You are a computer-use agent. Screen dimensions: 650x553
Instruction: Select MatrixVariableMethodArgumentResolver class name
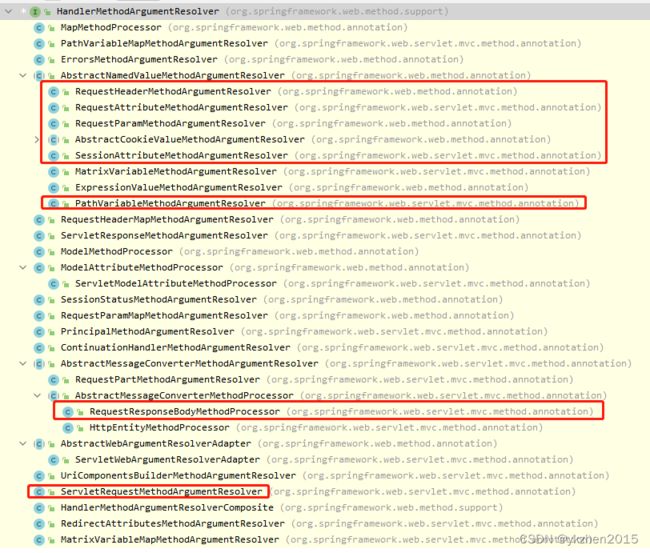(176, 171)
